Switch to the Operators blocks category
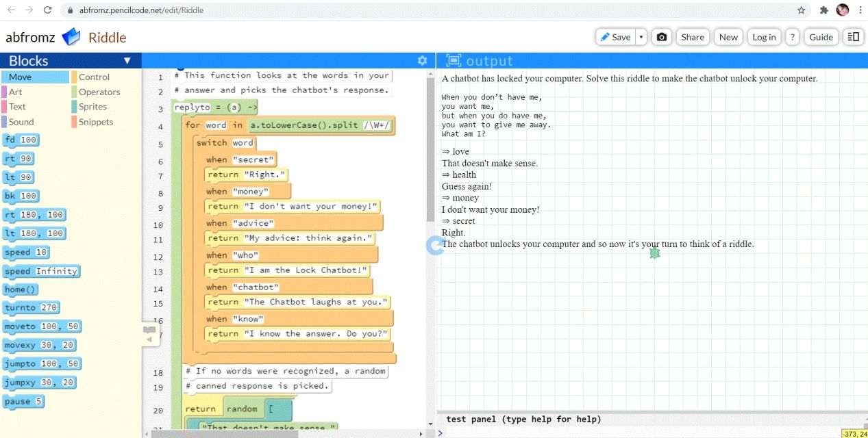Viewport: 868px width, 438px height. (99, 92)
